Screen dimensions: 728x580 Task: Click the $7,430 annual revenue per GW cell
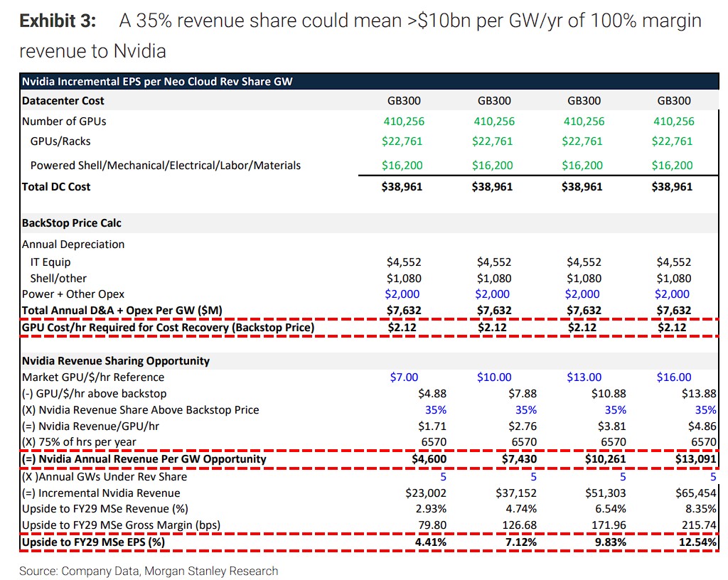[x=519, y=459]
